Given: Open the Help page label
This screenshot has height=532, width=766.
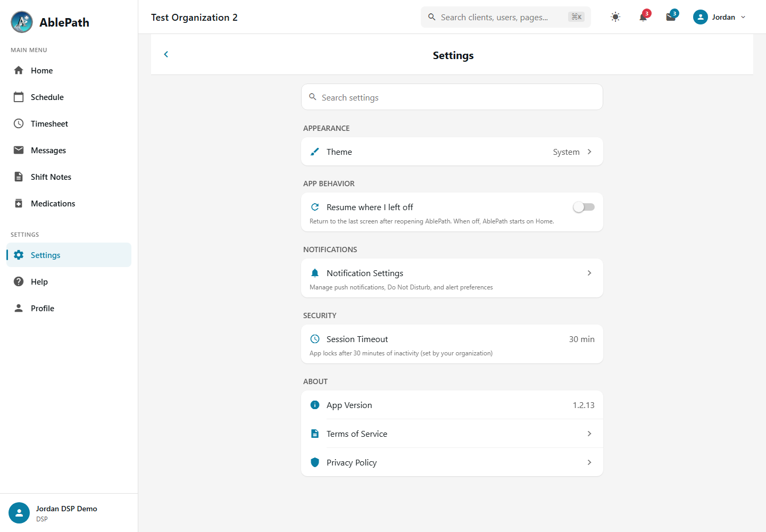Looking at the screenshot, I should [39, 281].
